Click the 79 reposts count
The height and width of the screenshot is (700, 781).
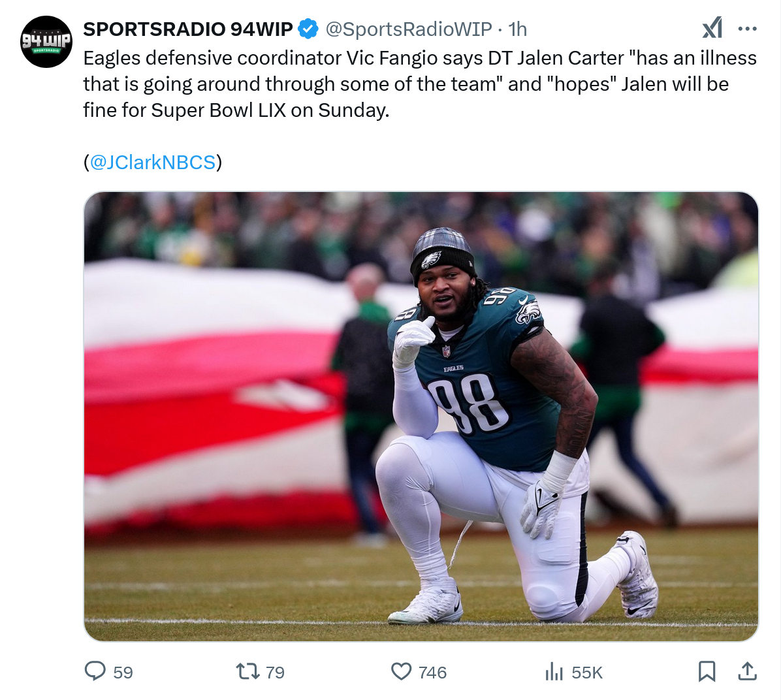(x=275, y=673)
